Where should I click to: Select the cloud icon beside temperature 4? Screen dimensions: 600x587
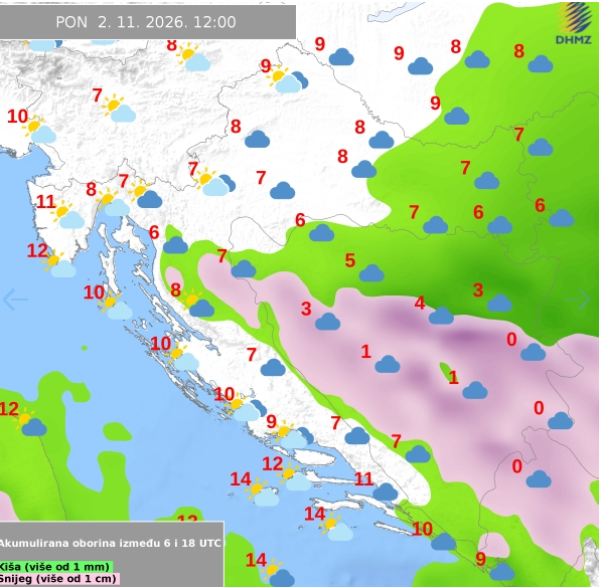[x=441, y=316]
